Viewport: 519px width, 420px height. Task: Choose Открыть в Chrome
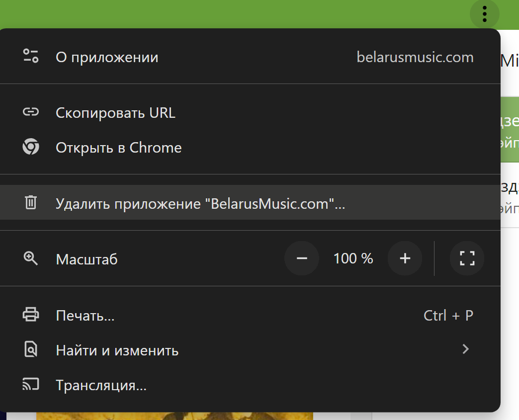[118, 148]
